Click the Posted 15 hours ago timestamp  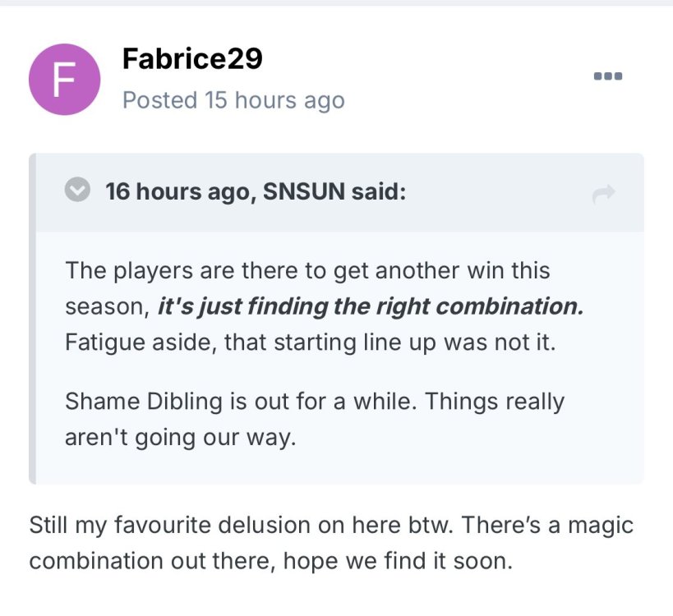(x=233, y=100)
